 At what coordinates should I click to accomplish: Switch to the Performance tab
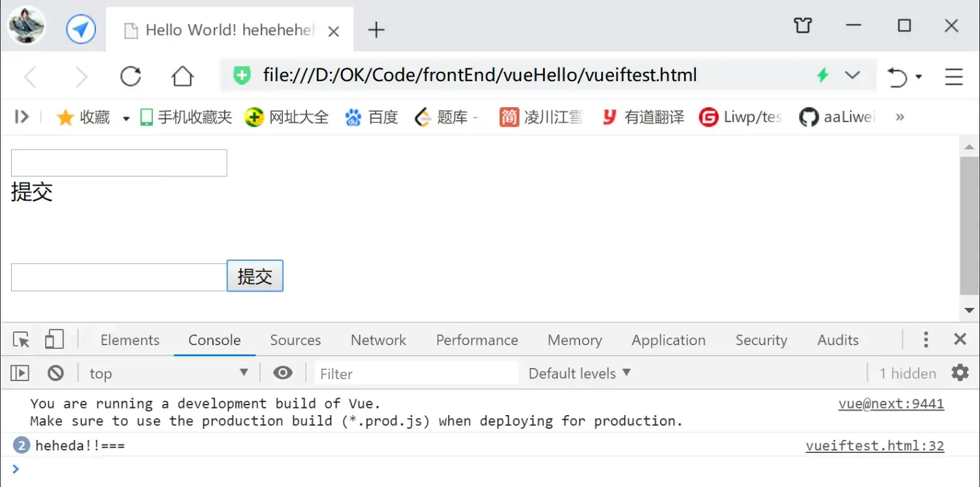click(x=477, y=340)
